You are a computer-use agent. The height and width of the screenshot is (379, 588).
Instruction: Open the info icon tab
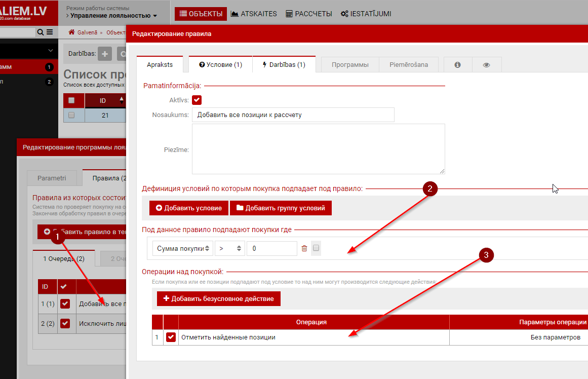click(x=457, y=65)
